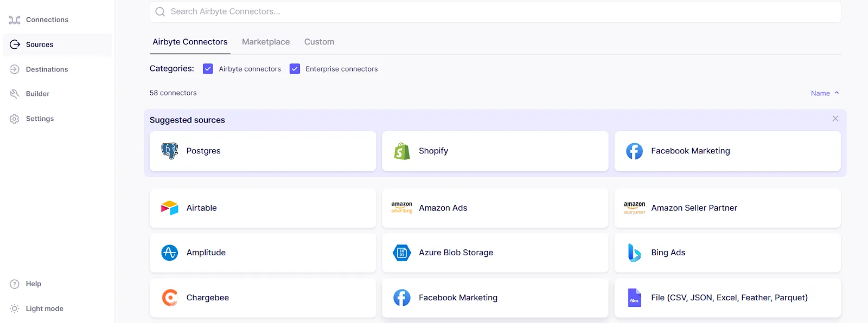Image resolution: width=868 pixels, height=323 pixels.
Task: Choose the Bing Ads connector card
Action: pos(727,253)
